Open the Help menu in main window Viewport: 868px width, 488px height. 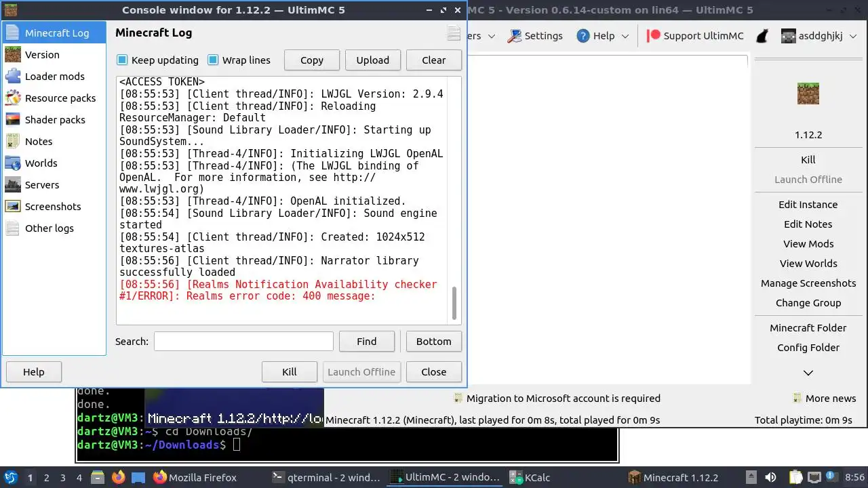[x=603, y=36]
